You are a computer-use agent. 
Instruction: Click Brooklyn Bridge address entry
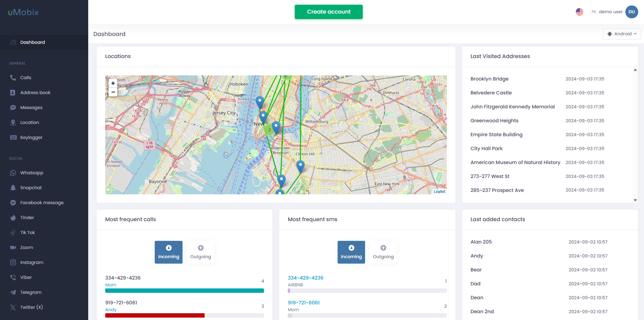coord(489,79)
